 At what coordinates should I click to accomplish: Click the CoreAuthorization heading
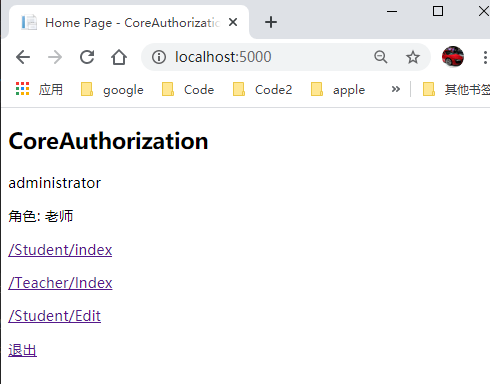(108, 141)
